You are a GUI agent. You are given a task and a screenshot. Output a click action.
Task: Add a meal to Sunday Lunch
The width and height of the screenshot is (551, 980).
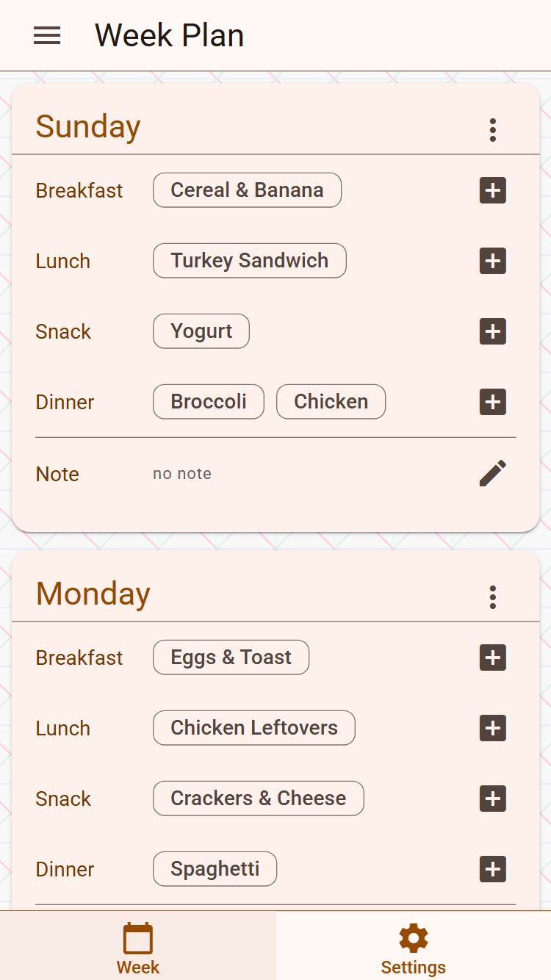492,261
